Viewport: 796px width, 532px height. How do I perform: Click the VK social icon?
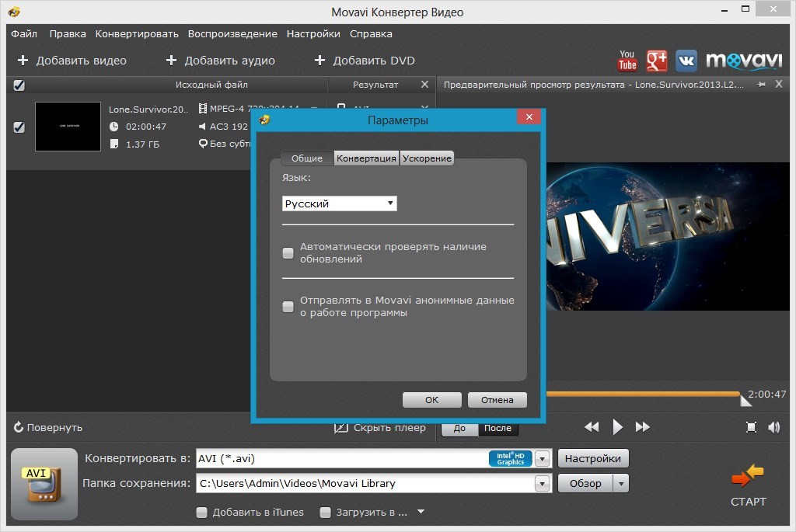[x=686, y=60]
